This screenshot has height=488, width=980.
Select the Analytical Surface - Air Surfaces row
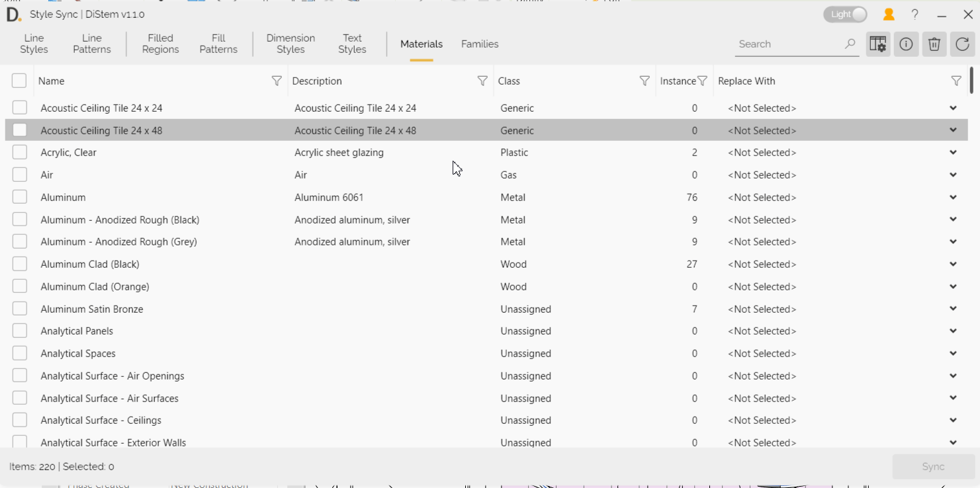(486, 398)
